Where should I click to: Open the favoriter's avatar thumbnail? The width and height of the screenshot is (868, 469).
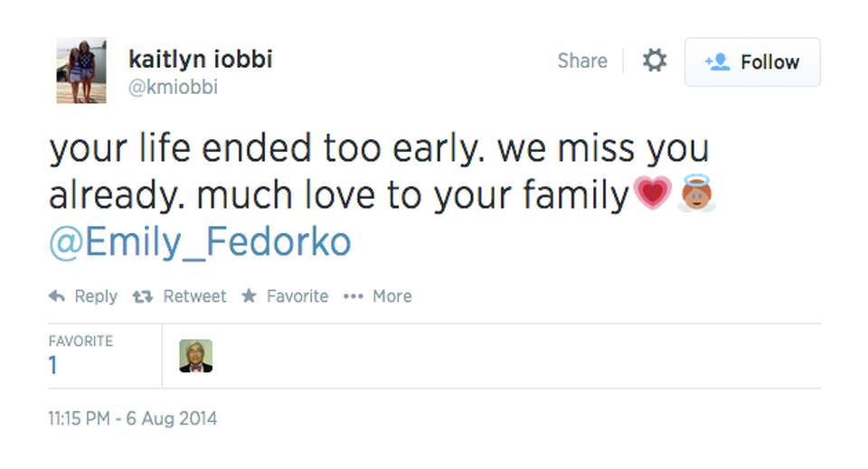tap(196, 356)
